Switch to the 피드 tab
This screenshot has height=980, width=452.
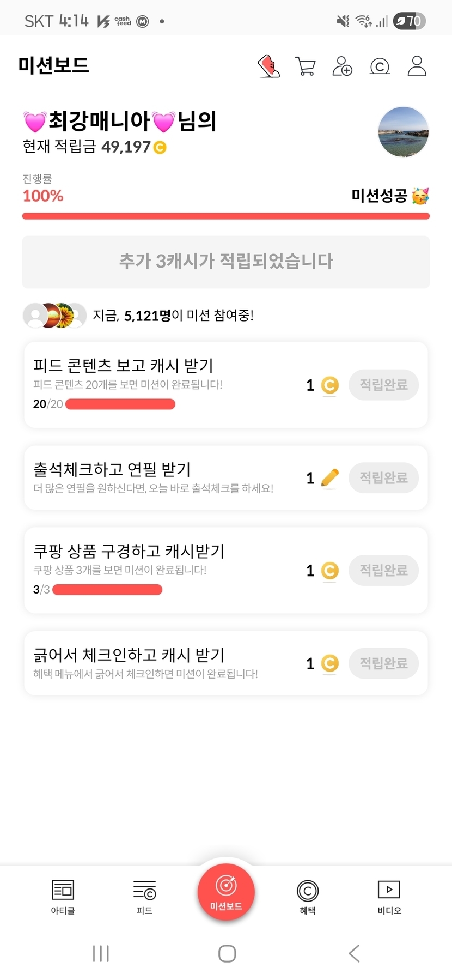pos(144,897)
